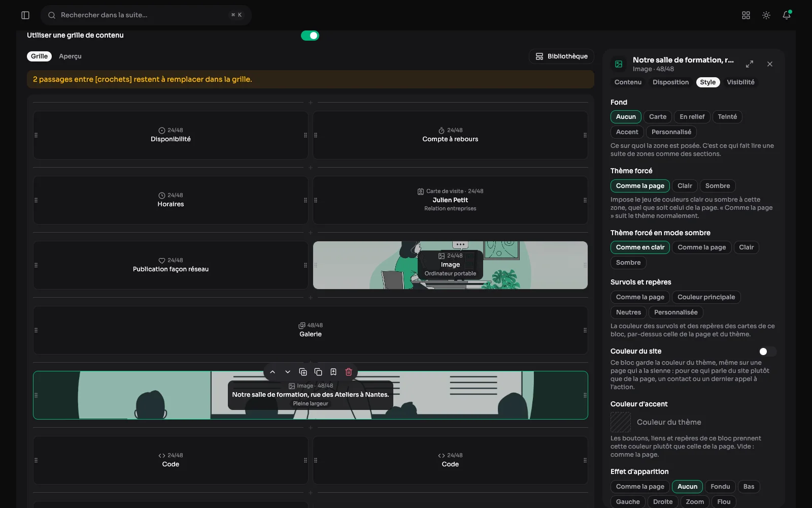This screenshot has width=812, height=508.
Task: Save block to library with bookmark icon
Action: click(x=333, y=372)
